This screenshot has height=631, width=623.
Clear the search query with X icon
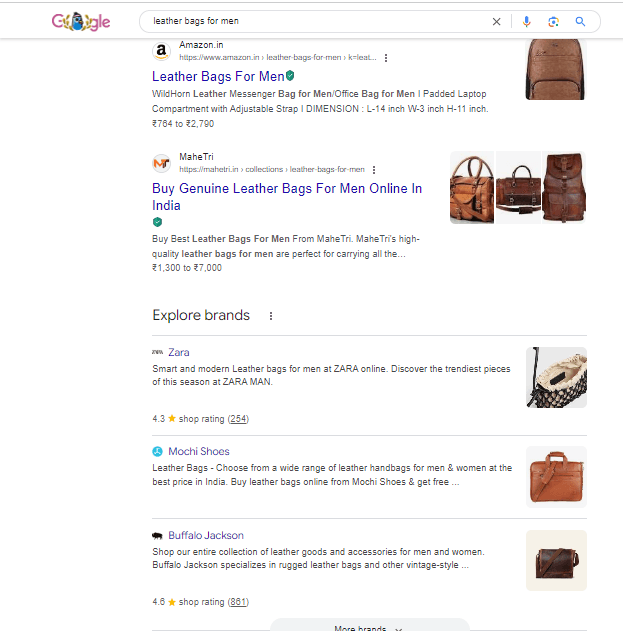(x=497, y=22)
